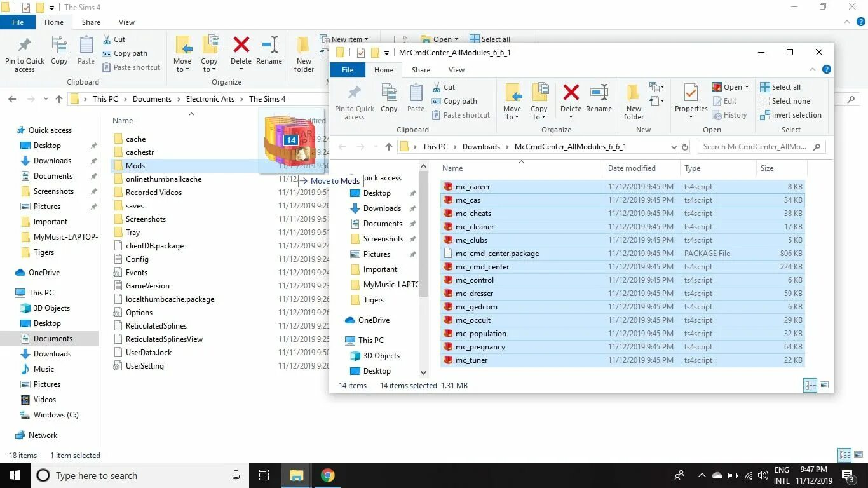Click New folder in McCmdCenter window
This screenshot has width=868, height=488.
634,101
